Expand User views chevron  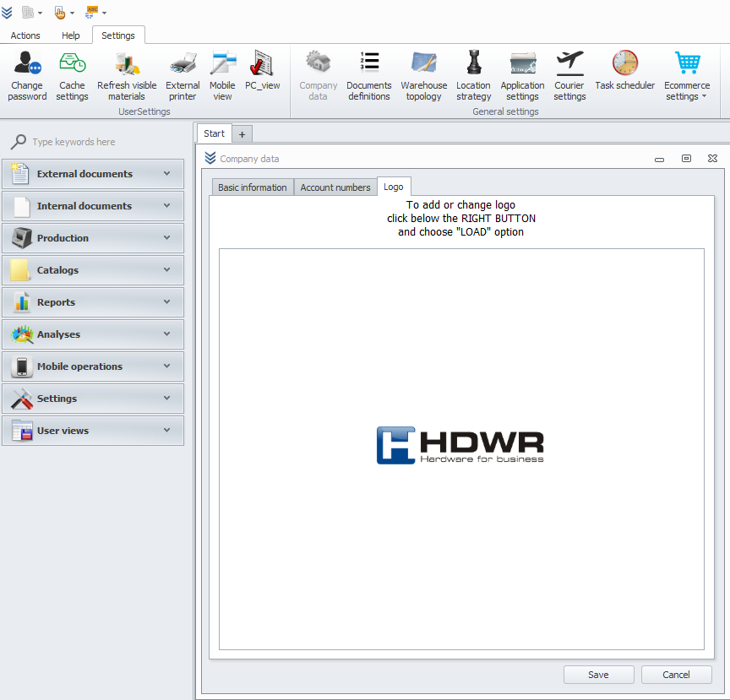coord(166,431)
